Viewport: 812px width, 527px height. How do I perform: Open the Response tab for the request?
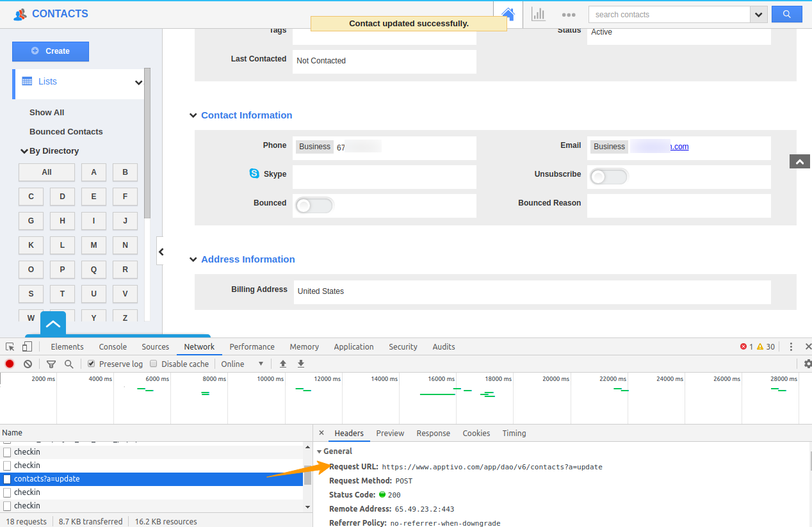pyautogui.click(x=433, y=433)
